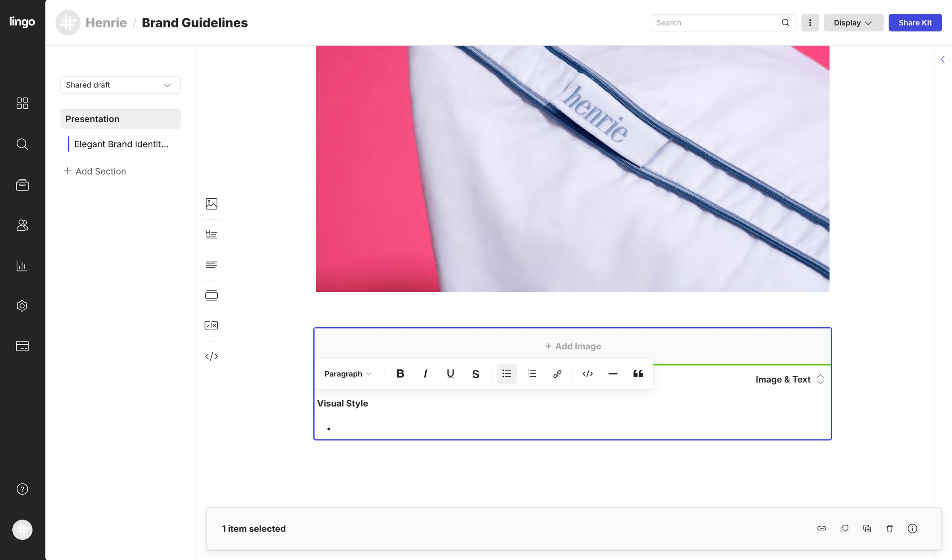Select the Presentation section
This screenshot has width=952, height=560.
(120, 119)
